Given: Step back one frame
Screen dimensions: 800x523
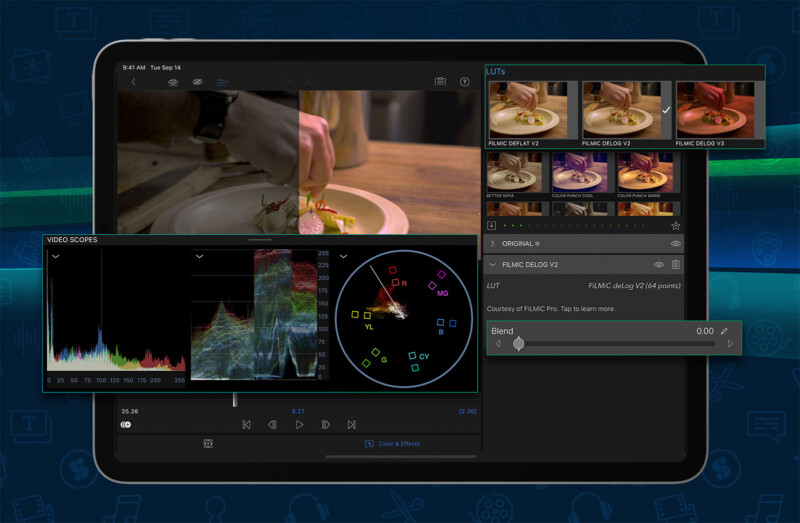Looking at the screenshot, I should tap(272, 425).
